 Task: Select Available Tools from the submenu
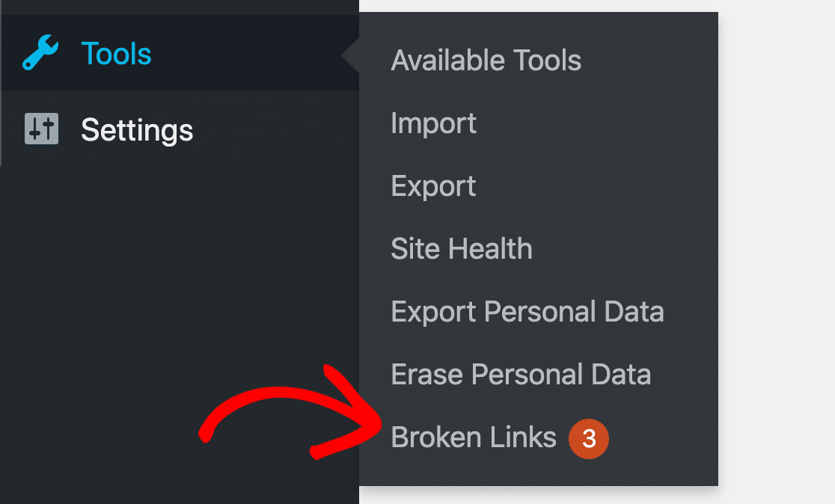[486, 61]
